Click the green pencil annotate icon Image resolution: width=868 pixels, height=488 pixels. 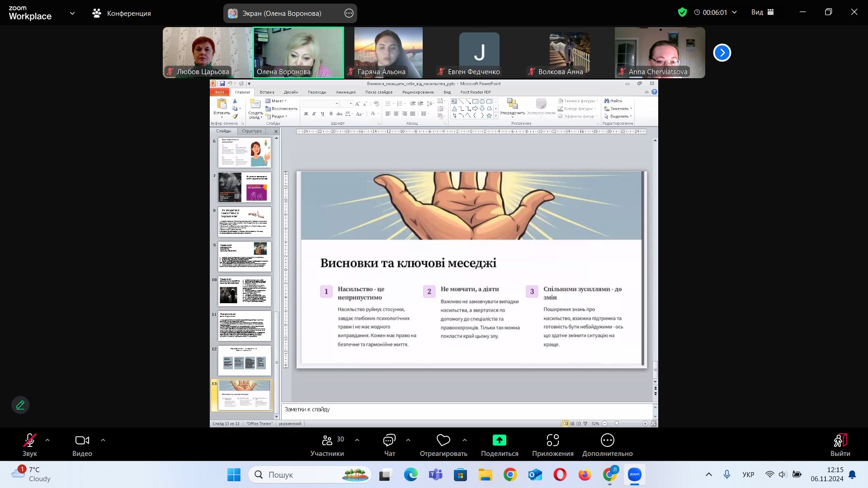click(20, 405)
